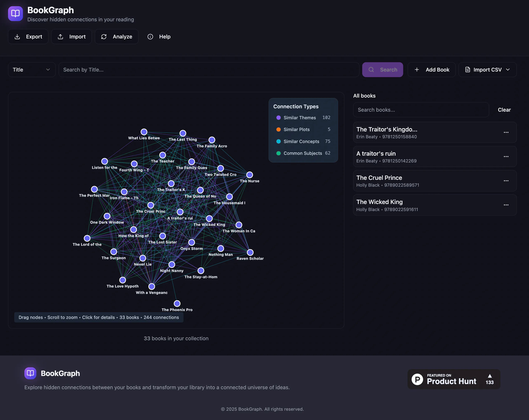Viewport: 529px width, 420px height.
Task: Select The Lost Sister graph node
Action: pyautogui.click(x=163, y=236)
